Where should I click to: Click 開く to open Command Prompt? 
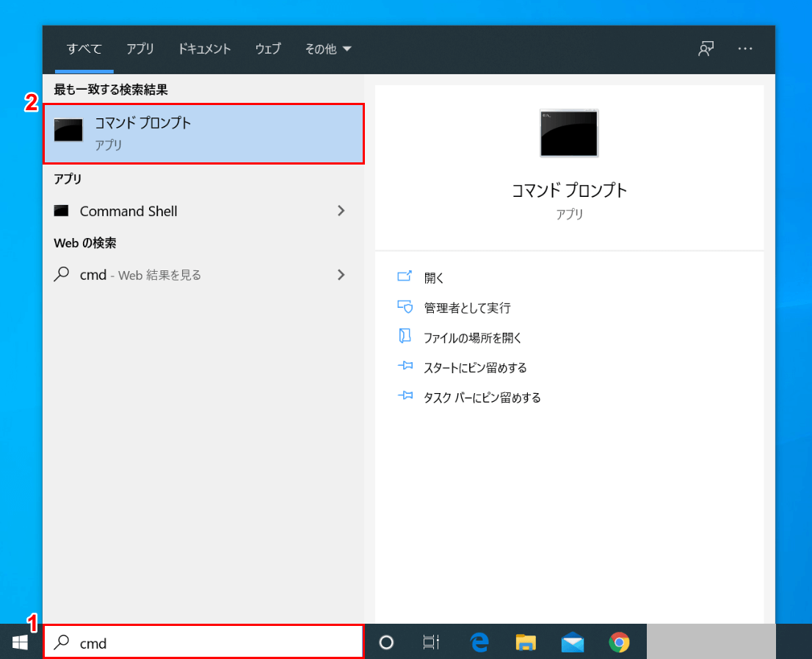click(x=433, y=278)
